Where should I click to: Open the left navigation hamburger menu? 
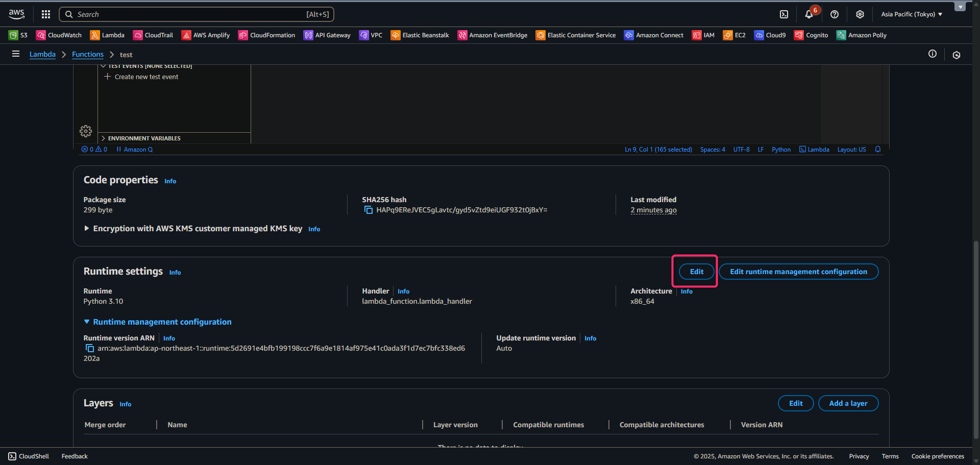16,54
